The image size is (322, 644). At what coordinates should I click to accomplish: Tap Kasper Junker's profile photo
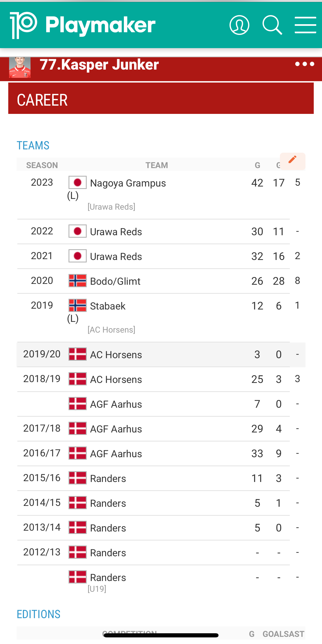tap(20, 68)
